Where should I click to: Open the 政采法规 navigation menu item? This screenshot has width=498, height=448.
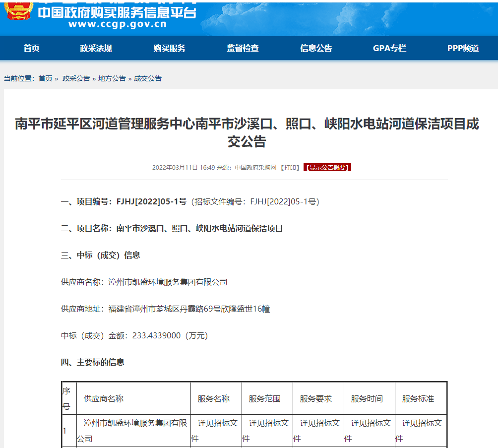point(96,48)
